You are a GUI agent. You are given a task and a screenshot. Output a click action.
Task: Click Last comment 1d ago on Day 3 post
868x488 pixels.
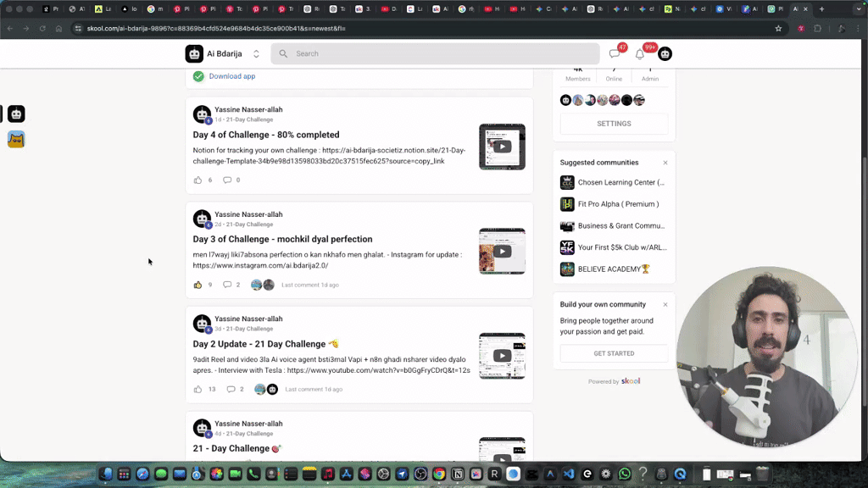tap(310, 285)
